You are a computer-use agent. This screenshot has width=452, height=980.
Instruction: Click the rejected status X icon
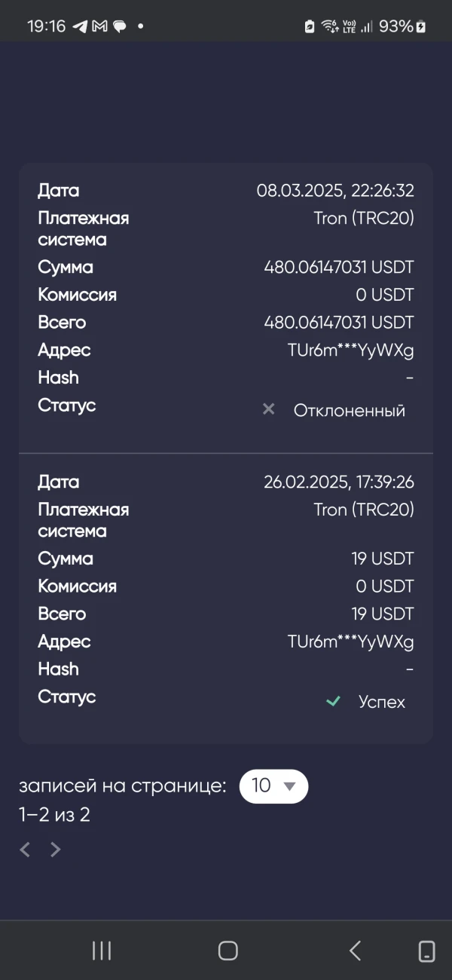268,409
